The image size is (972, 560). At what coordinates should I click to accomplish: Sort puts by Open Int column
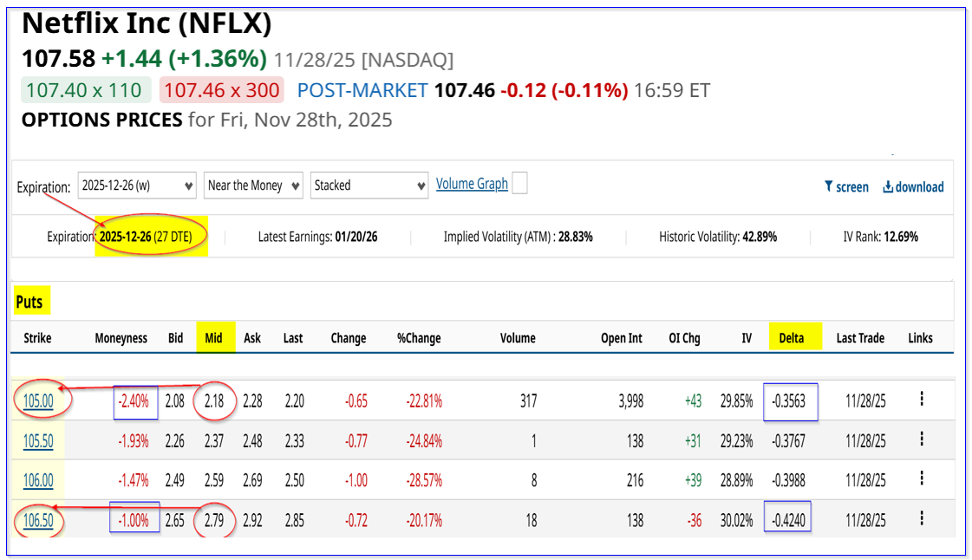[x=622, y=338]
